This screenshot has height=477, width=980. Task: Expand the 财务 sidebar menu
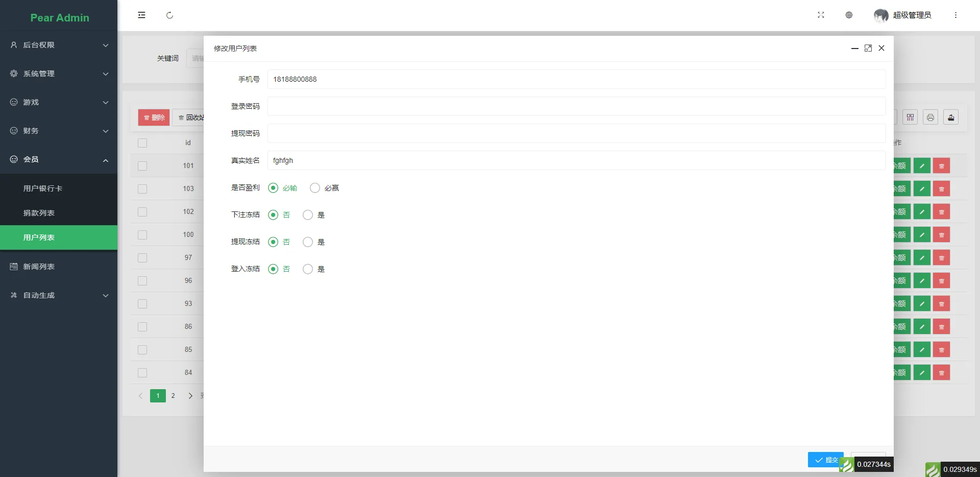[x=59, y=131]
